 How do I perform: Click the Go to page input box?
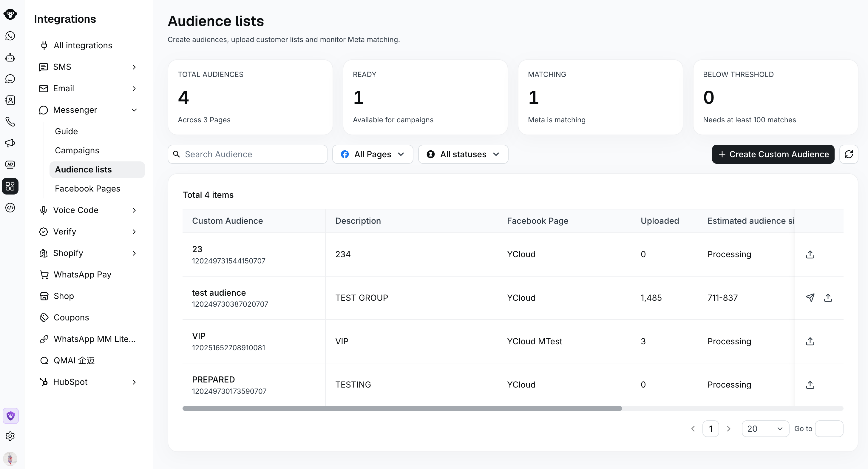829,428
